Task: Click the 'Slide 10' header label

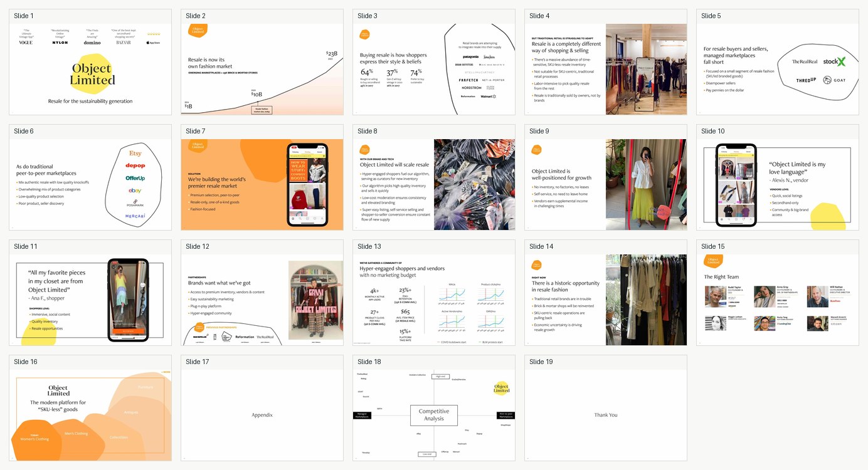Action: 713,131
